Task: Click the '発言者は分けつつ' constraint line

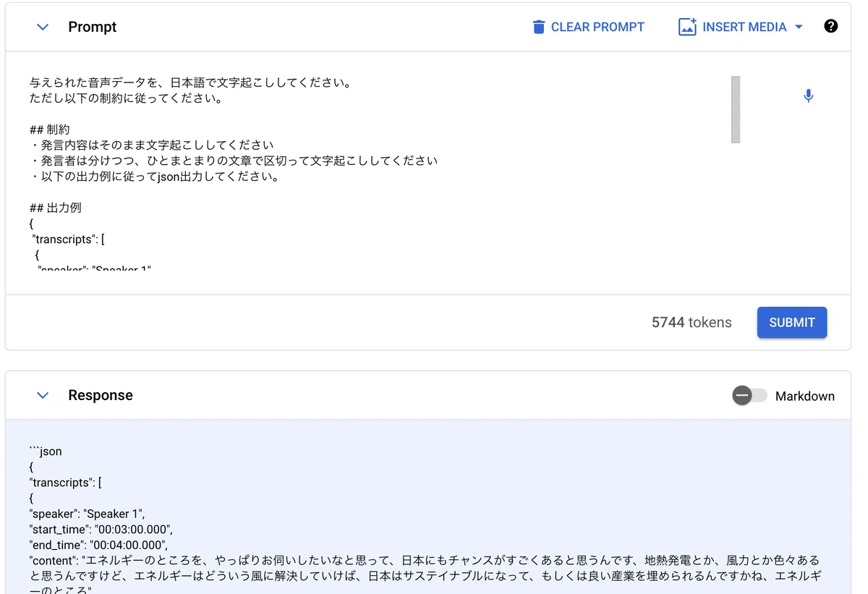Action: [x=234, y=161]
